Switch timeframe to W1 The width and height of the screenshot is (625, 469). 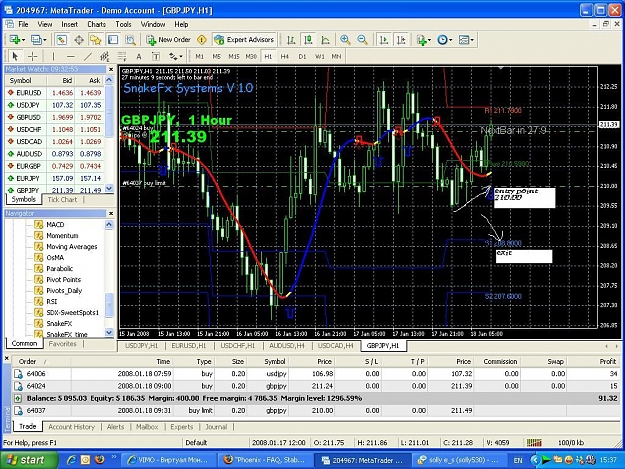[x=320, y=57]
